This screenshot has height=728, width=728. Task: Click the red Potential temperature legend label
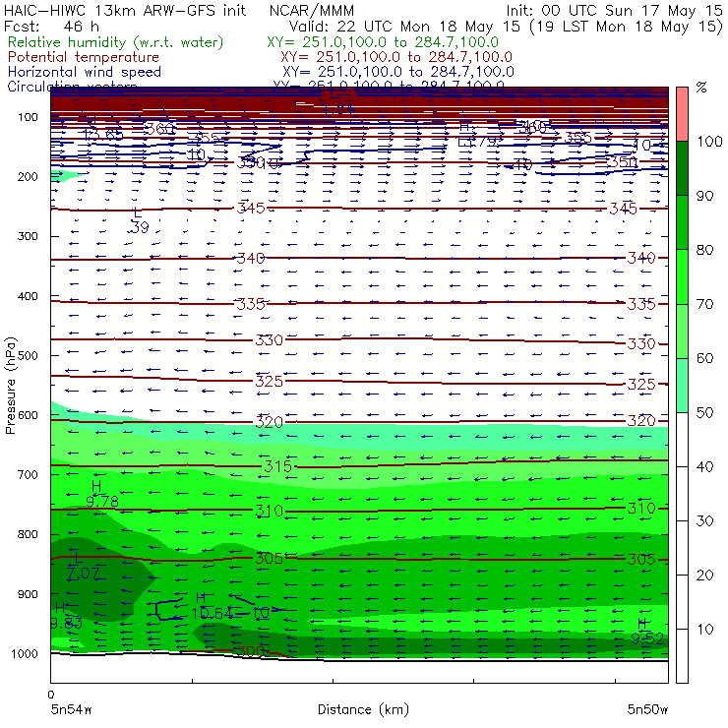84,57
